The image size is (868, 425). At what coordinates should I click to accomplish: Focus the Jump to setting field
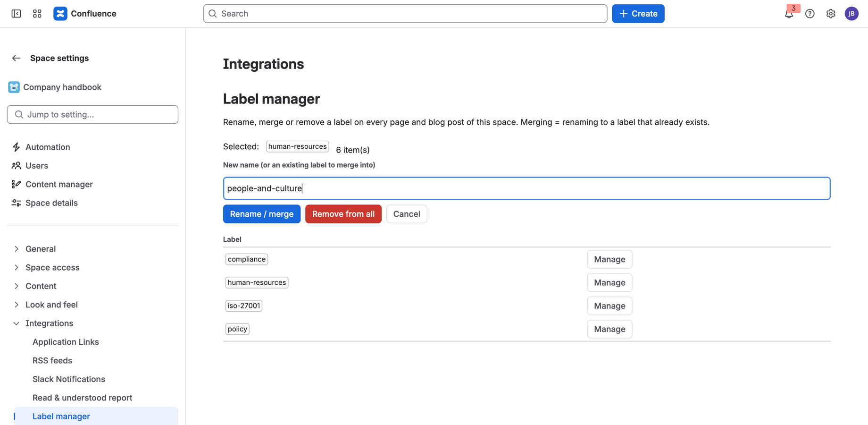point(92,114)
